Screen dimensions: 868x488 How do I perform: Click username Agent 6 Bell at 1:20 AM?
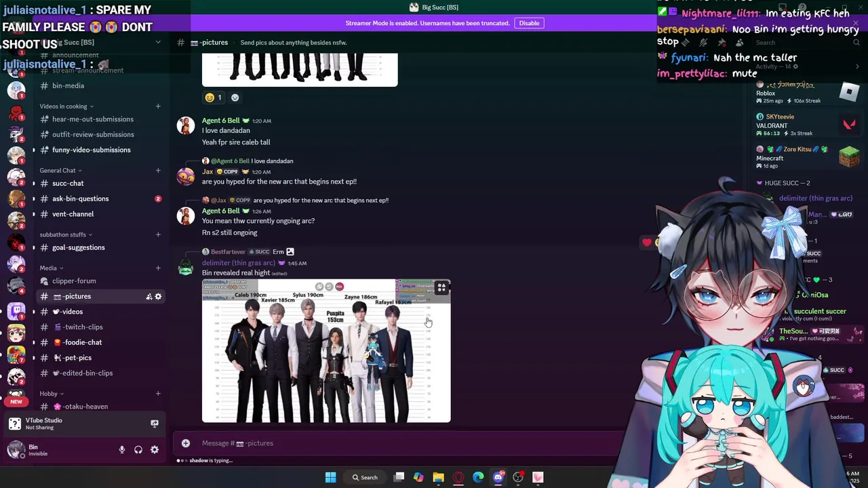click(x=220, y=121)
